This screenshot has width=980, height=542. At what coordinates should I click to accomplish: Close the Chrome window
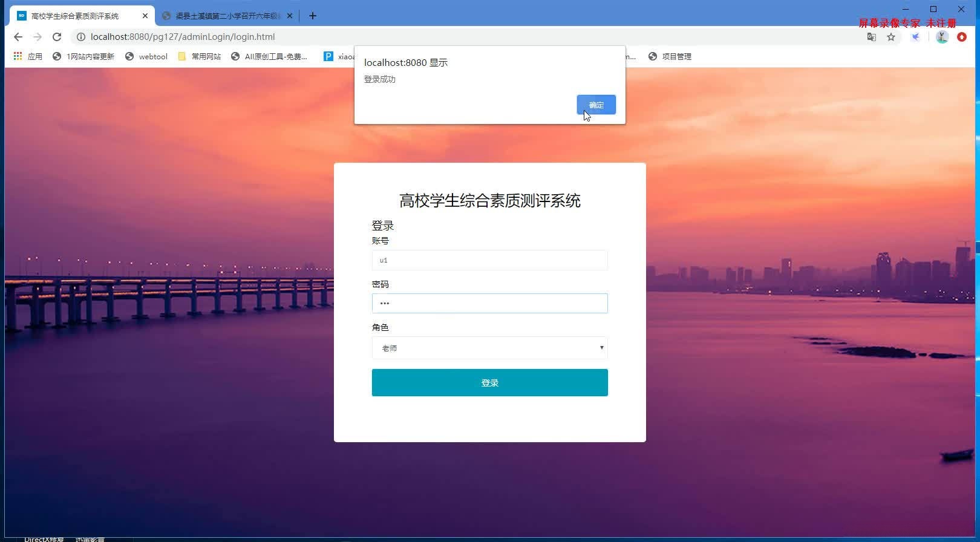961,9
